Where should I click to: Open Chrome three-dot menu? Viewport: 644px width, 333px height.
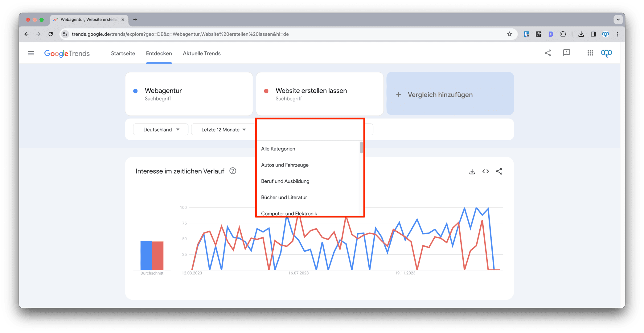pos(617,34)
